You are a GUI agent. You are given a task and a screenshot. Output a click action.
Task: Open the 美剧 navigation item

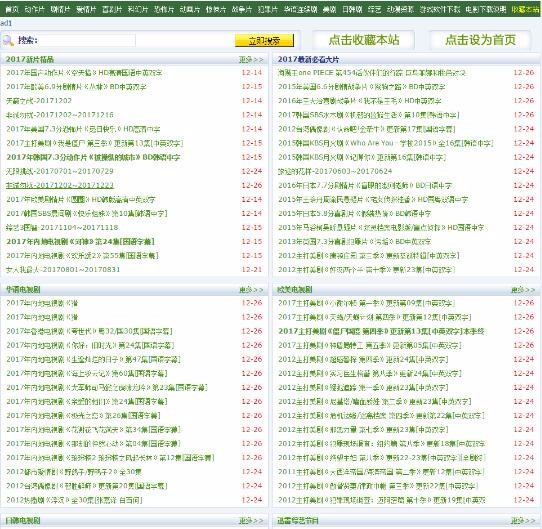pyautogui.click(x=329, y=9)
